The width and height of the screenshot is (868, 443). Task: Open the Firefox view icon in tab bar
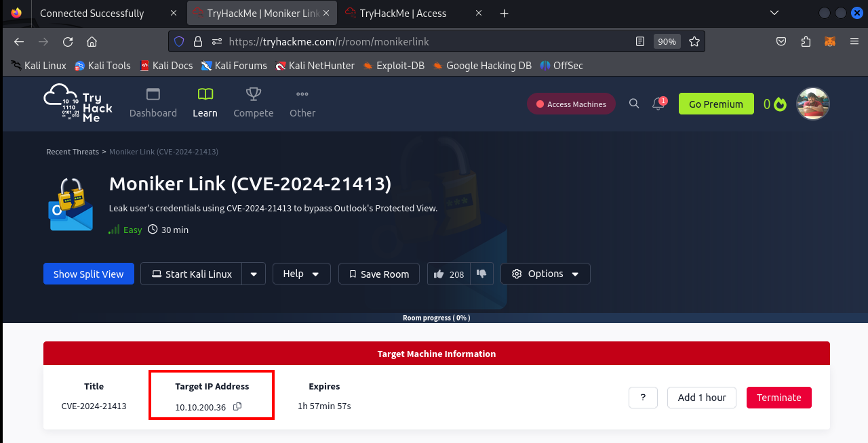coord(16,13)
